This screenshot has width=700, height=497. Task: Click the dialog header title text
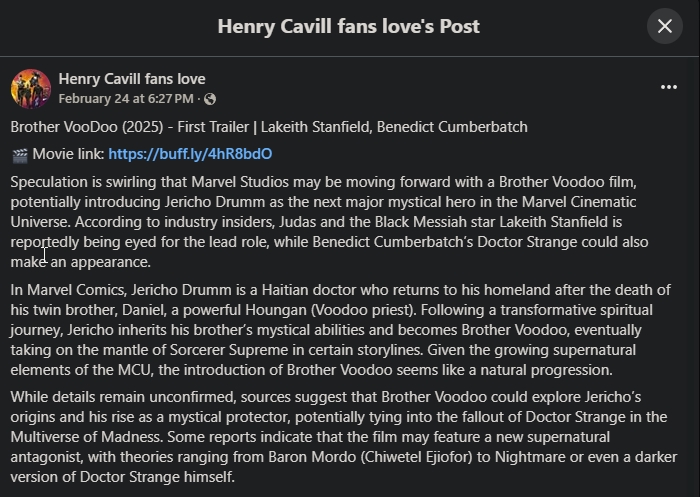[348, 26]
